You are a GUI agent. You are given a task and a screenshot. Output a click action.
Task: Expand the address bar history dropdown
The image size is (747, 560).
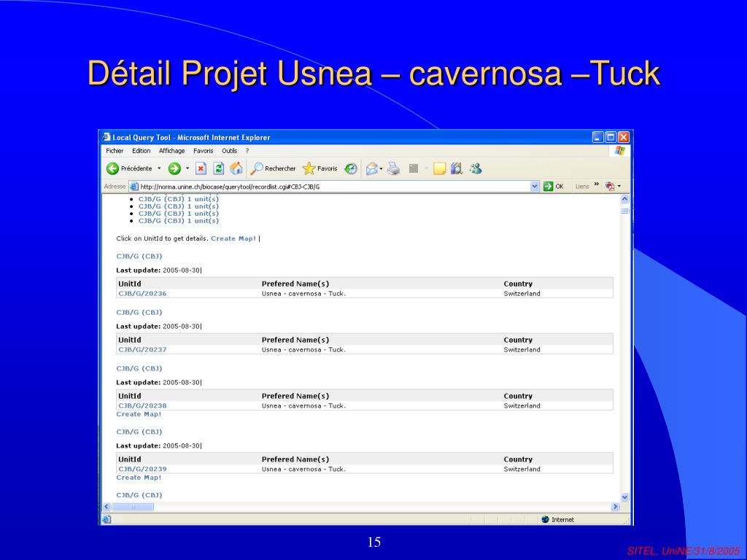pyautogui.click(x=535, y=187)
